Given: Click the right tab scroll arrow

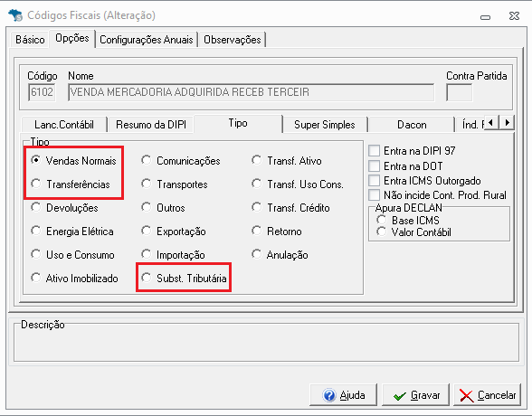Looking at the screenshot, I should (x=507, y=122).
